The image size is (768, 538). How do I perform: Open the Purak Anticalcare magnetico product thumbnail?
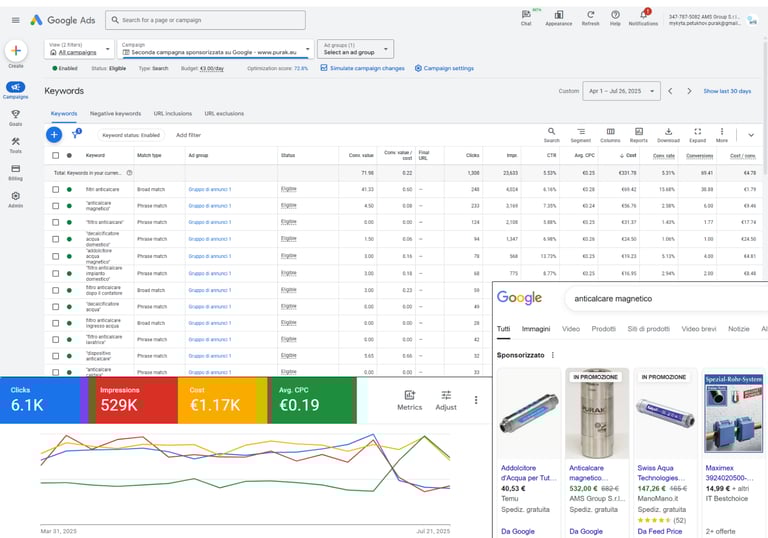pos(597,413)
